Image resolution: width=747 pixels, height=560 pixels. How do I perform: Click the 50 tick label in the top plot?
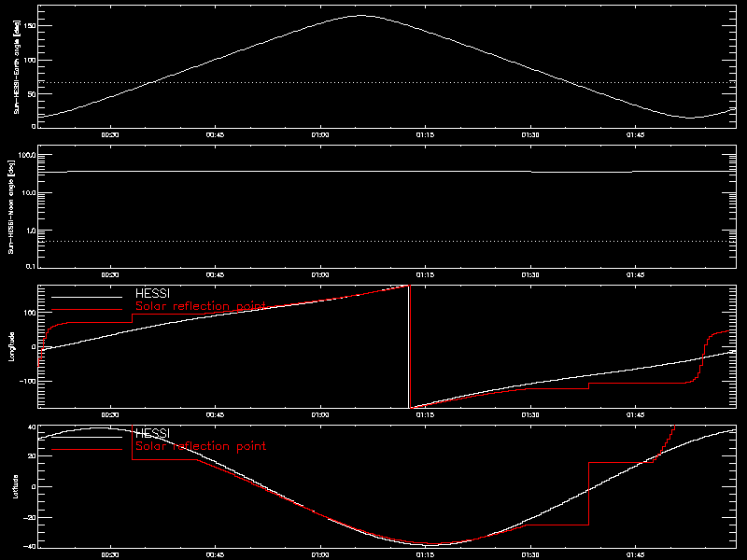click(x=32, y=94)
